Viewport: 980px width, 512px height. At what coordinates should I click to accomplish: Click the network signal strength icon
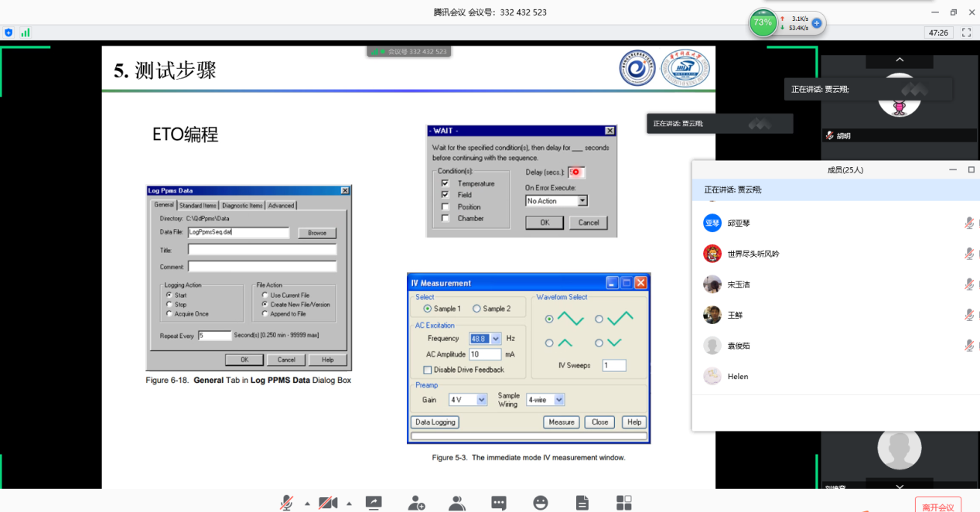click(x=26, y=32)
